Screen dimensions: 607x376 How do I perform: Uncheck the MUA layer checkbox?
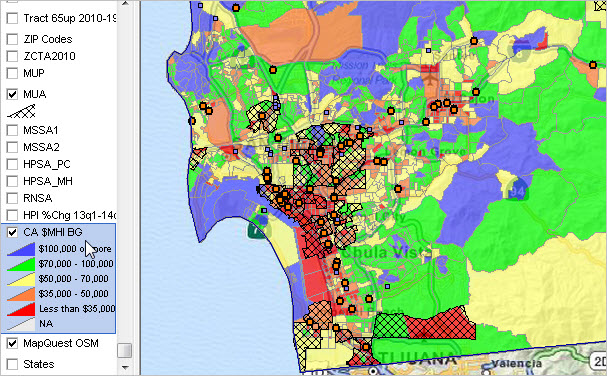coord(12,94)
